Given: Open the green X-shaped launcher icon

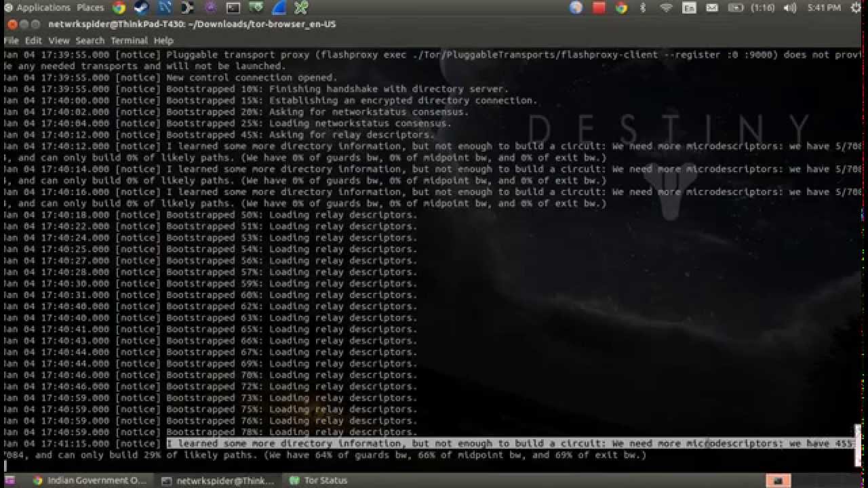Looking at the screenshot, I should (x=301, y=8).
